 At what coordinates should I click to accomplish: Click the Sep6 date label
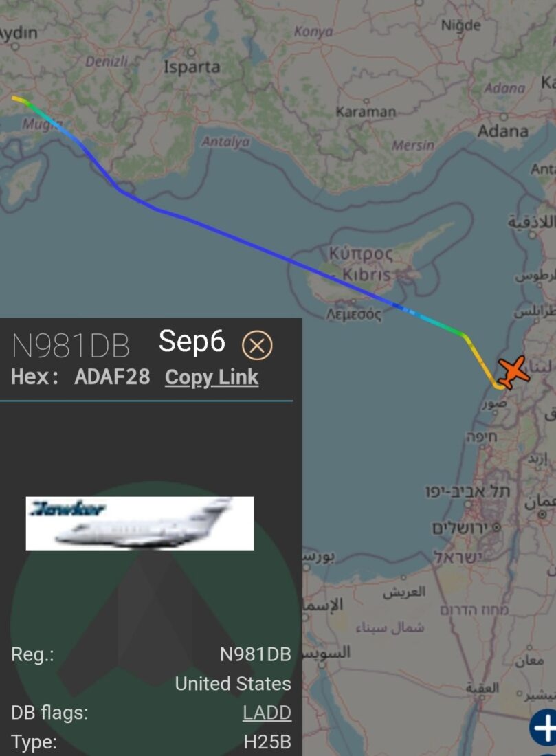[x=192, y=341]
